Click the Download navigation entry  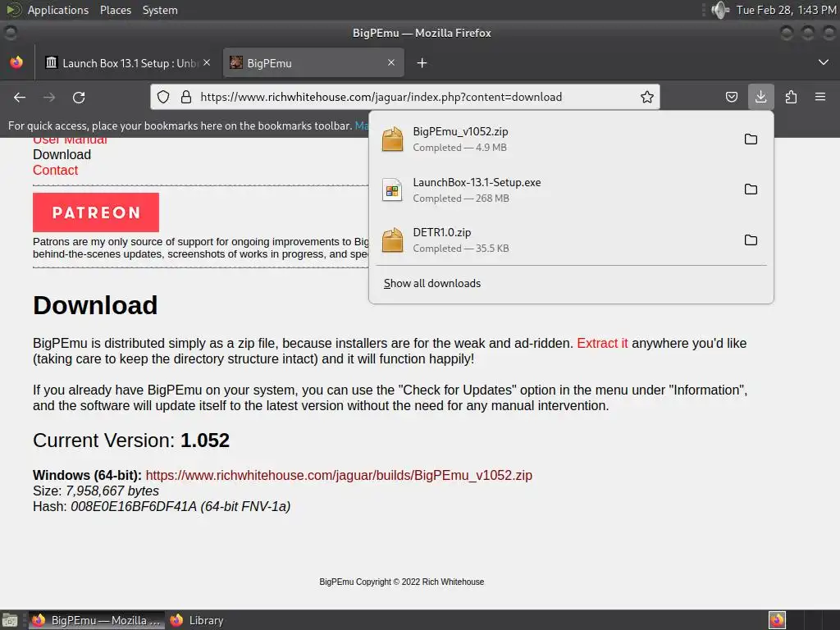[x=62, y=154]
